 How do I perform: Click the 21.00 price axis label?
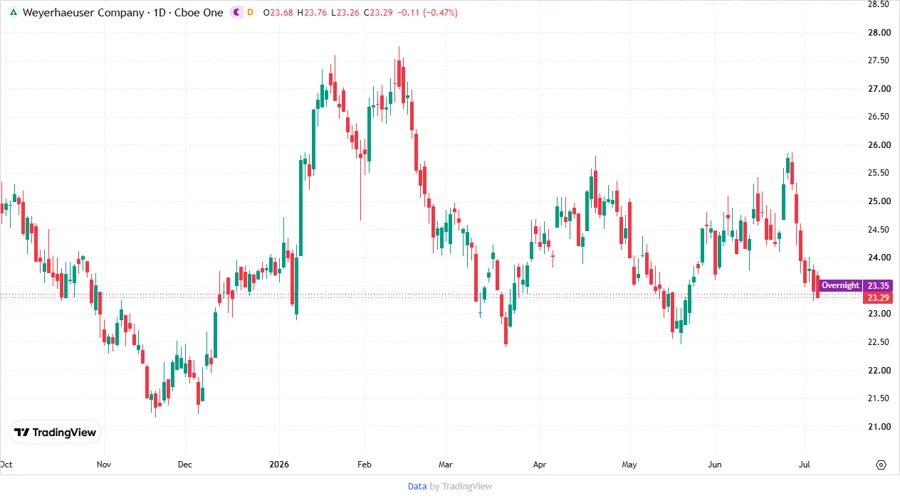point(879,427)
